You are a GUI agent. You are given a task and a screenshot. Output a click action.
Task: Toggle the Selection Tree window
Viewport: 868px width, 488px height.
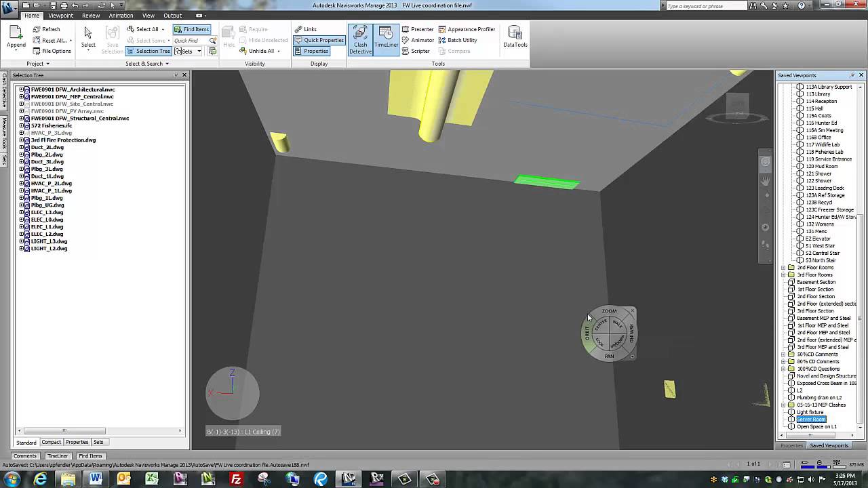pos(148,51)
